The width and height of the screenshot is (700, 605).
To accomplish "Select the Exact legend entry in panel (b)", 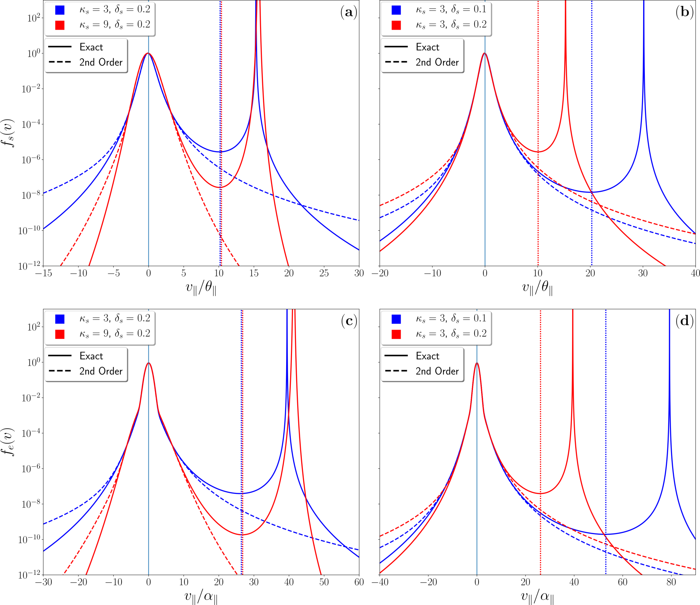I will tap(427, 47).
